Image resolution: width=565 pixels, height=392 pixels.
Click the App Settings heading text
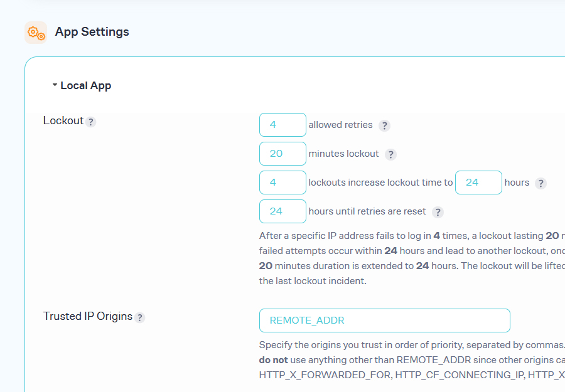[92, 32]
